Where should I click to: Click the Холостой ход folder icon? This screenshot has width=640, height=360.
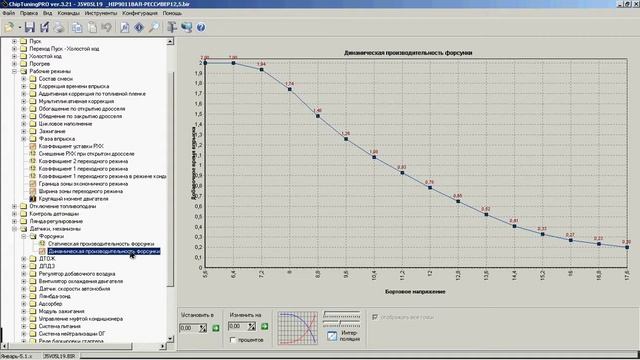[24, 56]
